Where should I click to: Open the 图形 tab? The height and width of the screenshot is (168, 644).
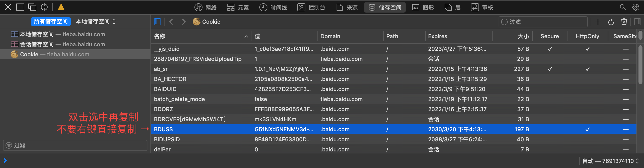click(423, 8)
